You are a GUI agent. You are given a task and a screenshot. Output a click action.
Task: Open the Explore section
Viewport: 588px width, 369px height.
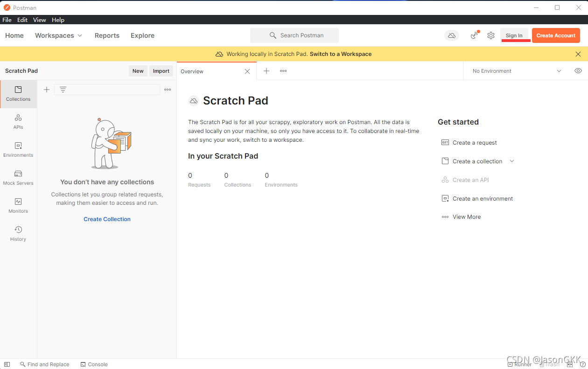tap(142, 35)
